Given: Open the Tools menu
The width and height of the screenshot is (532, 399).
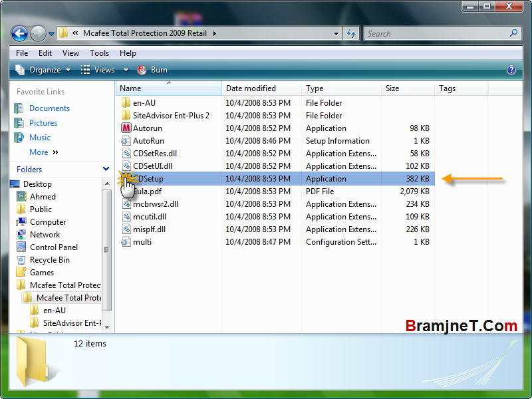Looking at the screenshot, I should pos(99,53).
